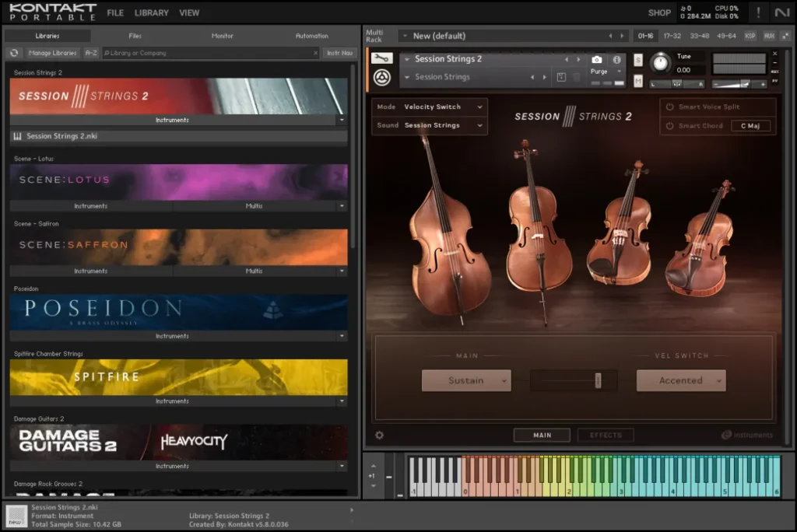Switch to the EFFECTS tab

click(606, 435)
